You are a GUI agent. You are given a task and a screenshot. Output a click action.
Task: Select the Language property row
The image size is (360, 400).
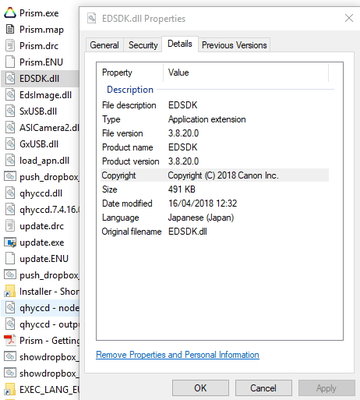(x=215, y=218)
